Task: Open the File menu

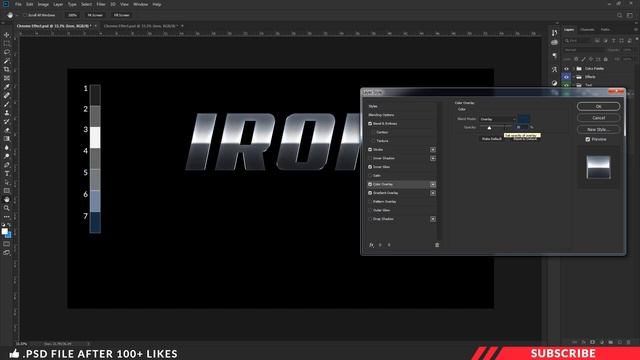Action: pyautogui.click(x=18, y=4)
